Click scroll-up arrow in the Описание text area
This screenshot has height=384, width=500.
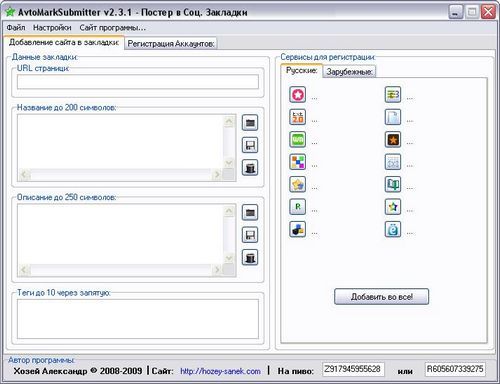tap(229, 211)
